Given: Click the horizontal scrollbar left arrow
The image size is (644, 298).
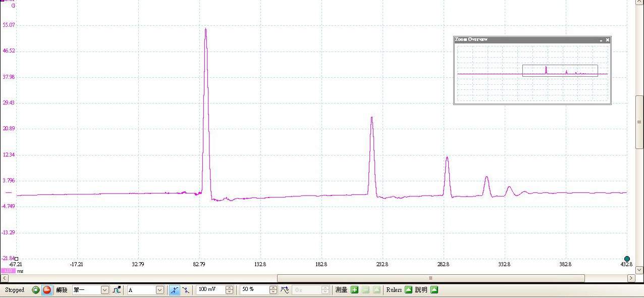Looking at the screenshot, I should (x=5, y=278).
